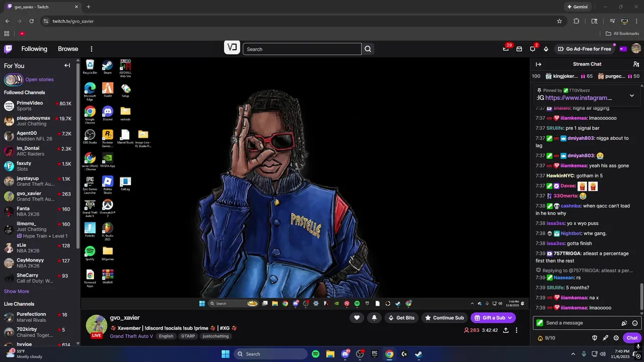Click the Continue Sub button

tap(444, 318)
